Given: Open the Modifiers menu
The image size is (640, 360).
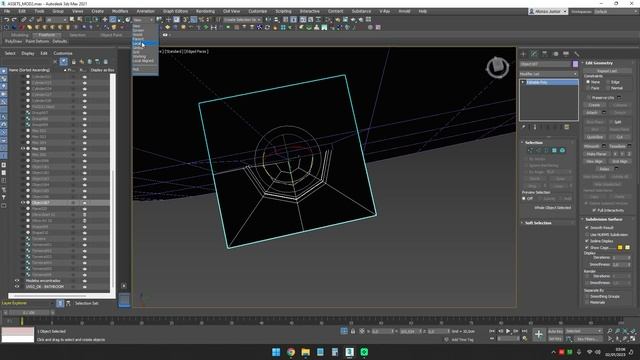Looking at the screenshot, I should click(x=120, y=11).
